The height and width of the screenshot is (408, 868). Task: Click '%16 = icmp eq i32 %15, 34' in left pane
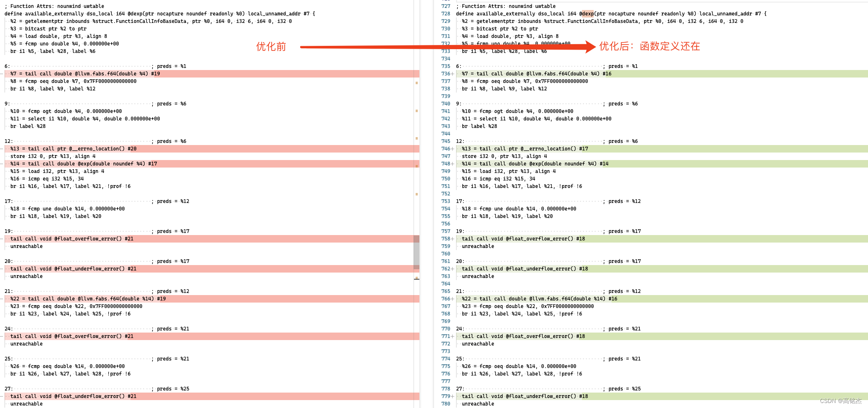47,179
